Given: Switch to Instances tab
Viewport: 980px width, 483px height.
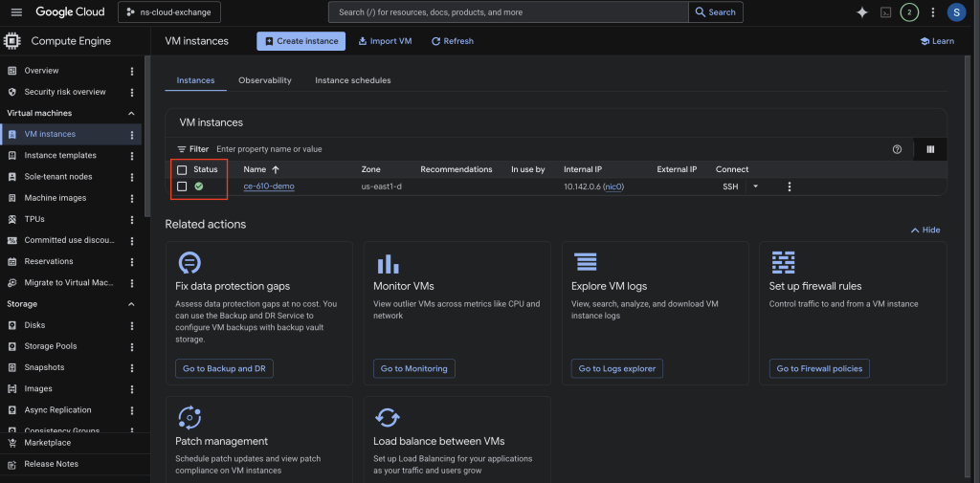Looking at the screenshot, I should pyautogui.click(x=195, y=80).
